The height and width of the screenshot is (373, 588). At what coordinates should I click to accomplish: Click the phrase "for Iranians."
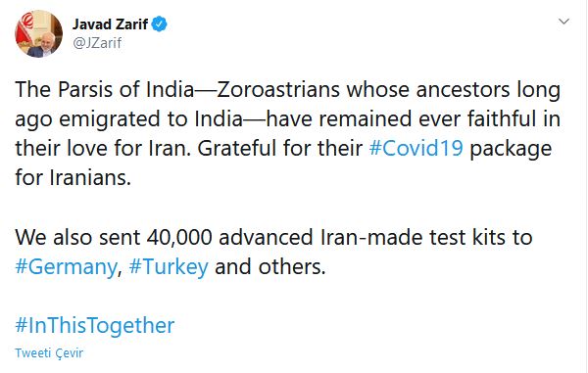73,177
